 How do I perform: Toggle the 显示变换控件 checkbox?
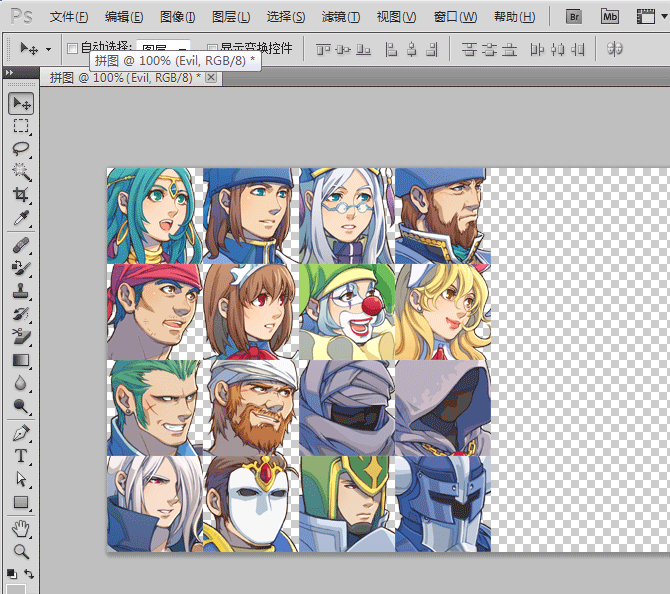point(212,48)
